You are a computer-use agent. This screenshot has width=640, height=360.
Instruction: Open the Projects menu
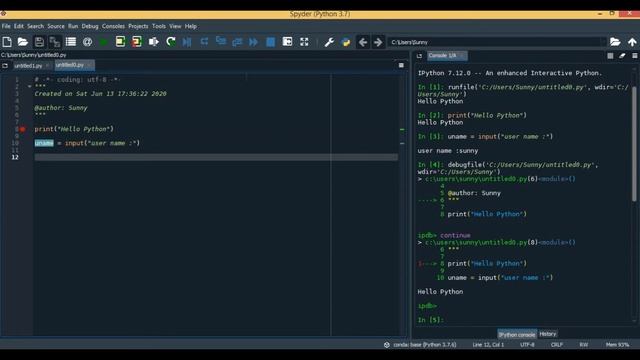tap(138, 26)
